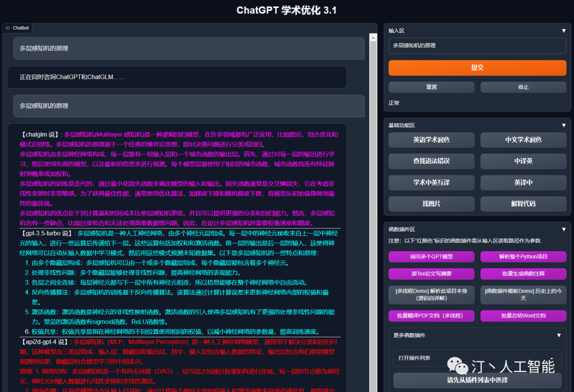Collapse the 基础功能区 panel arrow
This screenshot has height=392, width=574.
(x=564, y=125)
